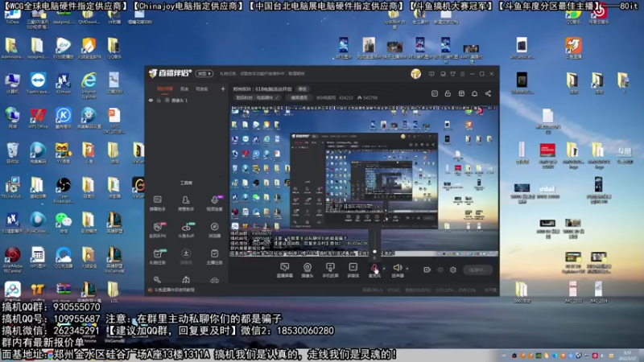Viewport: 644px width, 362px height.
Task: Select the 摄像头 1 source row
Action: pos(185,100)
